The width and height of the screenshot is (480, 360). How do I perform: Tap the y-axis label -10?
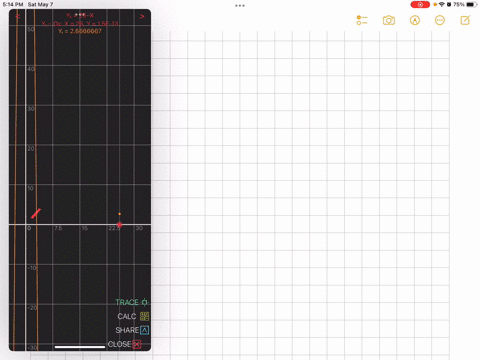(32, 268)
